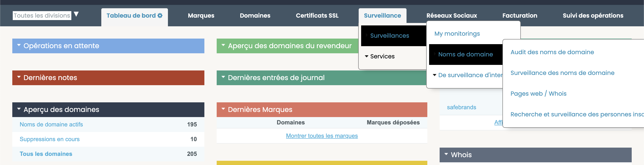Image resolution: width=644 pixels, height=165 pixels.
Task: Open Recherche et surveillance des personnes entry
Action: 577,114
